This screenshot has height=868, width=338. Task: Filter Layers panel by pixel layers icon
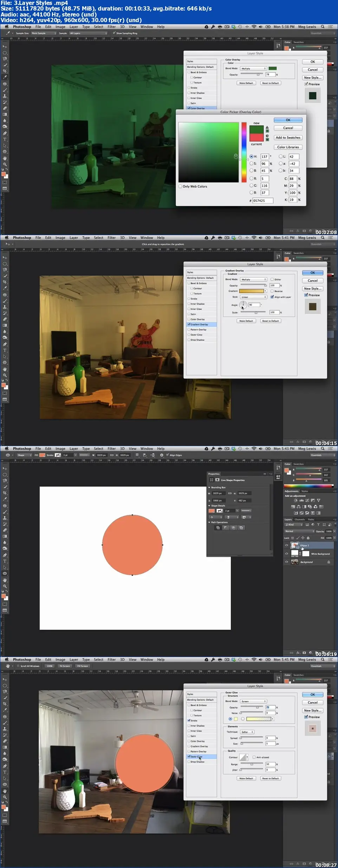tap(307, 524)
